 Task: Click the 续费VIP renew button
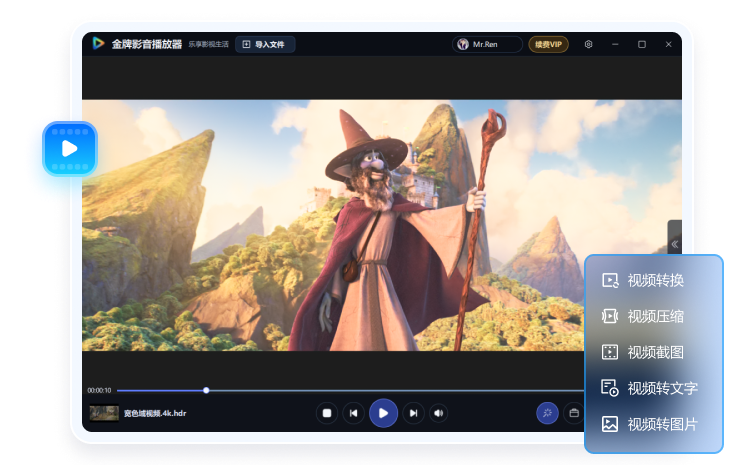tap(548, 44)
